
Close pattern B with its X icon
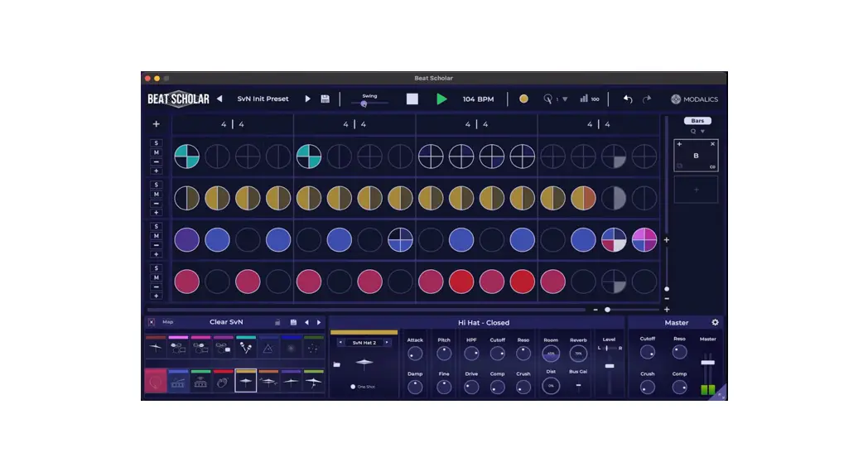pos(712,144)
